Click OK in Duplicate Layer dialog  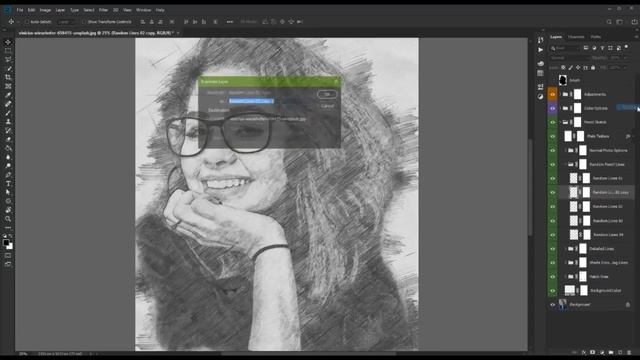[327, 94]
